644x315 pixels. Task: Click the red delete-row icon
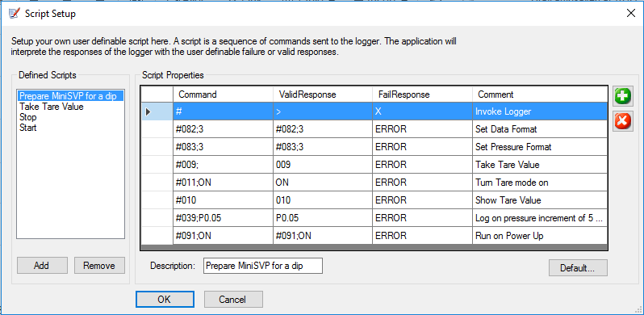(623, 121)
